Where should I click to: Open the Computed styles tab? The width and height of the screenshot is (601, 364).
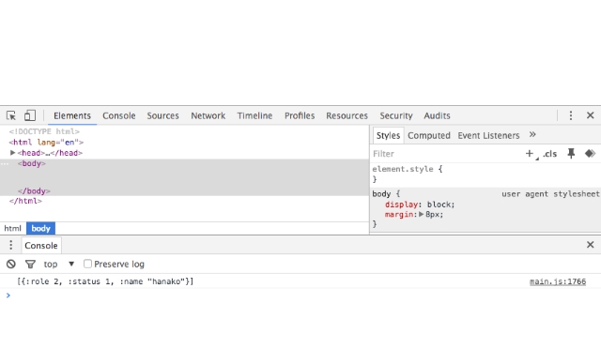(x=429, y=135)
